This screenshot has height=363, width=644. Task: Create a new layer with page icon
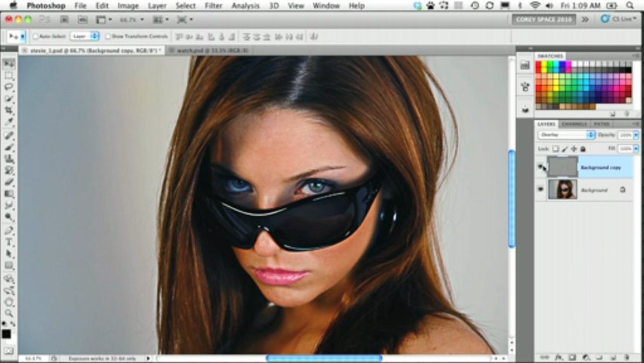tap(613, 357)
